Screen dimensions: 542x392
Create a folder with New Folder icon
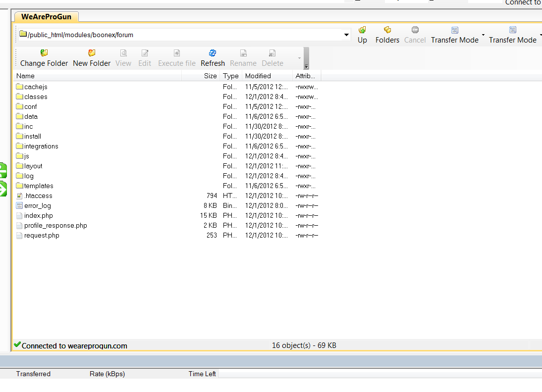click(92, 53)
